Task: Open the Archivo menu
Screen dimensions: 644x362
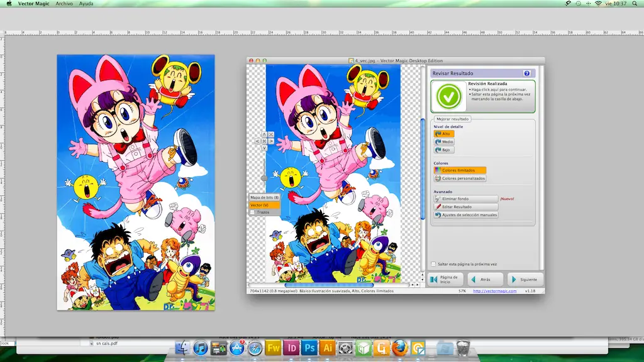Action: (x=64, y=3)
